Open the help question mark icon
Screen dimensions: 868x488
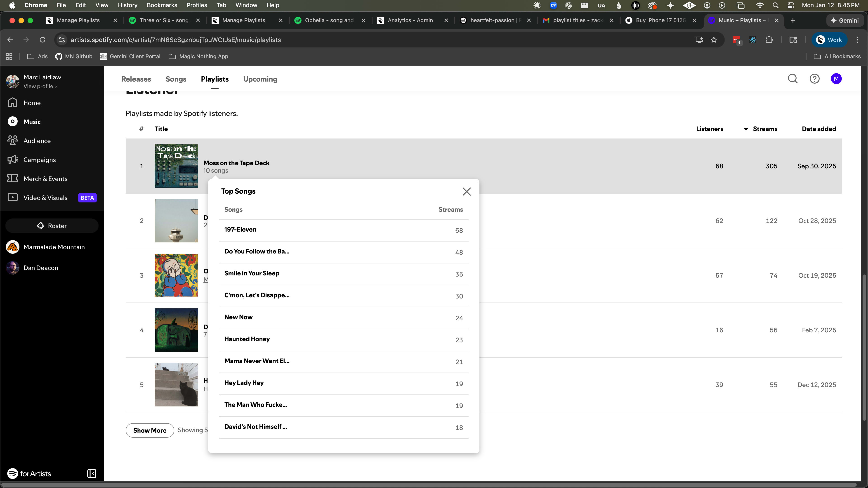[814, 79]
